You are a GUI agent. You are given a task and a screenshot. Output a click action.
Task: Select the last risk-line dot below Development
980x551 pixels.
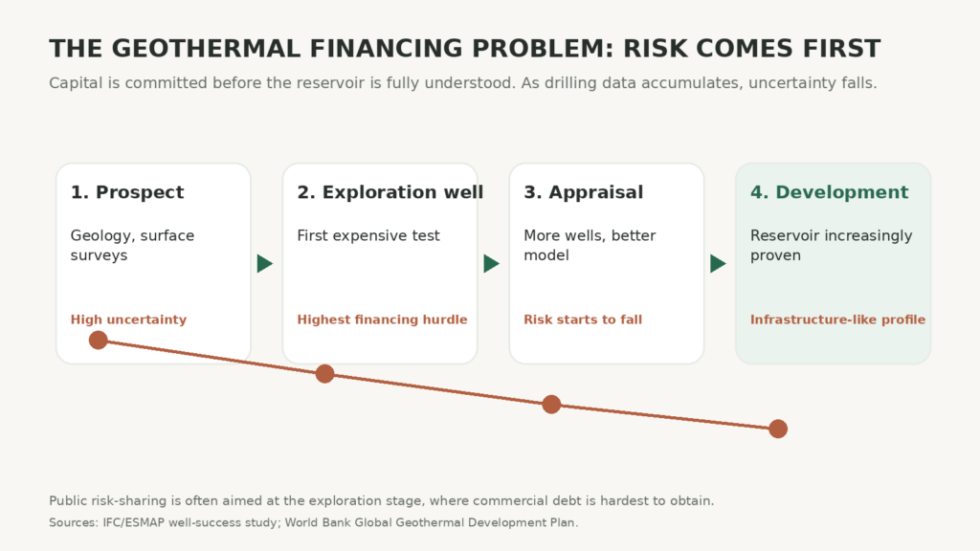[778, 430]
